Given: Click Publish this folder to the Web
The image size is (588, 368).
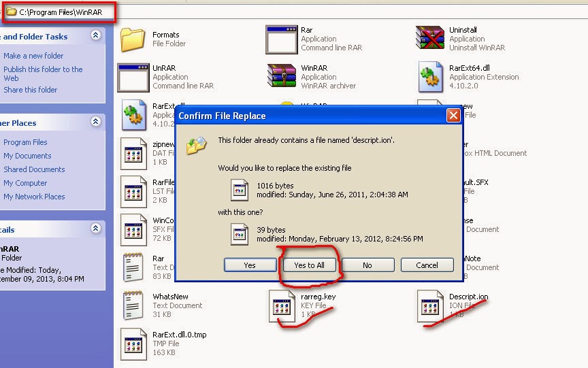Looking at the screenshot, I should click(43, 74).
